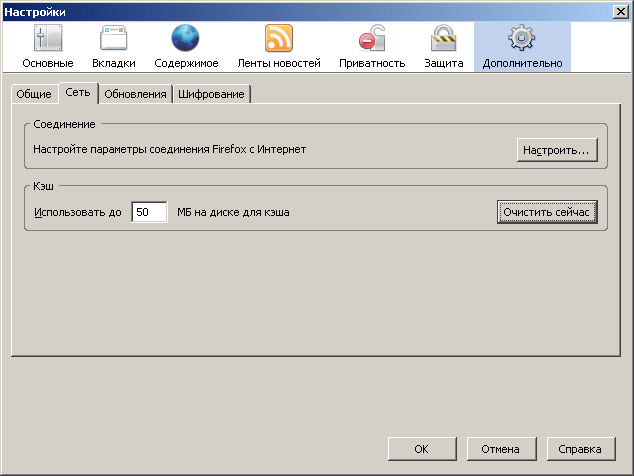The image size is (634, 476).
Task: Switch to the Общие tab
Action: pos(34,94)
